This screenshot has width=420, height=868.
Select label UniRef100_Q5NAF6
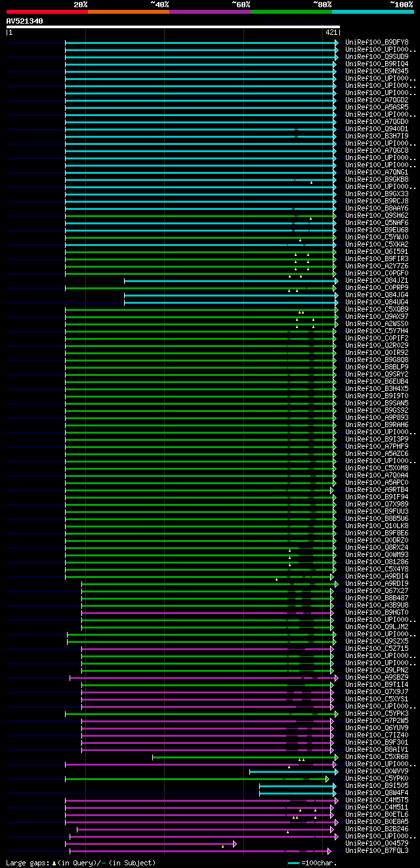tap(377, 223)
